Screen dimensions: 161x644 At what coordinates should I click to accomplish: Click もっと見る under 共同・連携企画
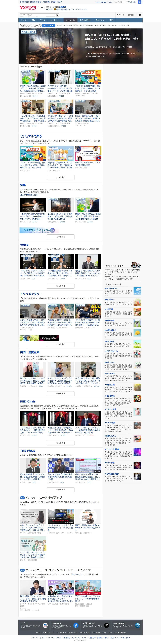click(x=61, y=393)
